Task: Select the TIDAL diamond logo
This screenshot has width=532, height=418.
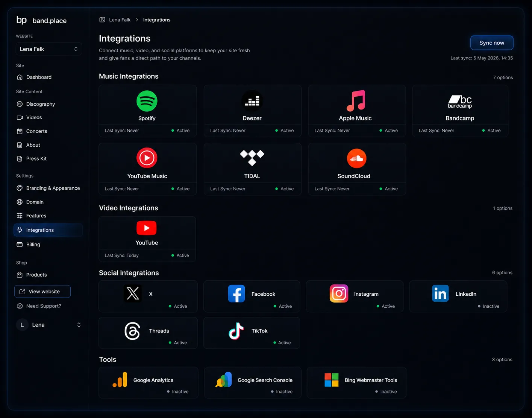Action: tap(252, 158)
